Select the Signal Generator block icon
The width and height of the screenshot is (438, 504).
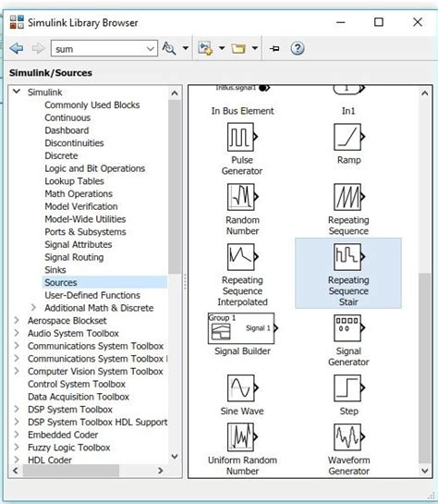pos(349,328)
